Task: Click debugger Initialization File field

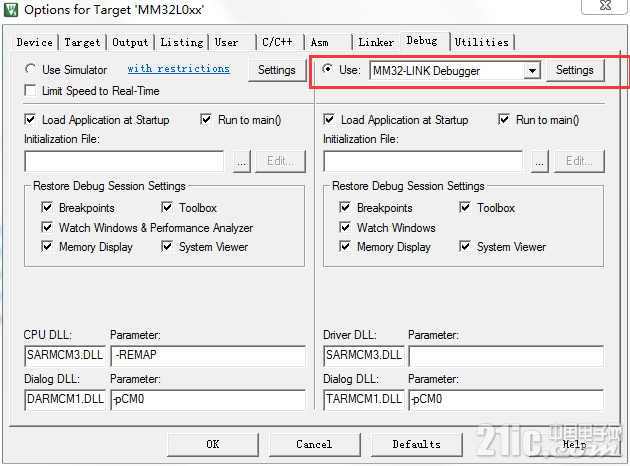Action: [x=423, y=161]
